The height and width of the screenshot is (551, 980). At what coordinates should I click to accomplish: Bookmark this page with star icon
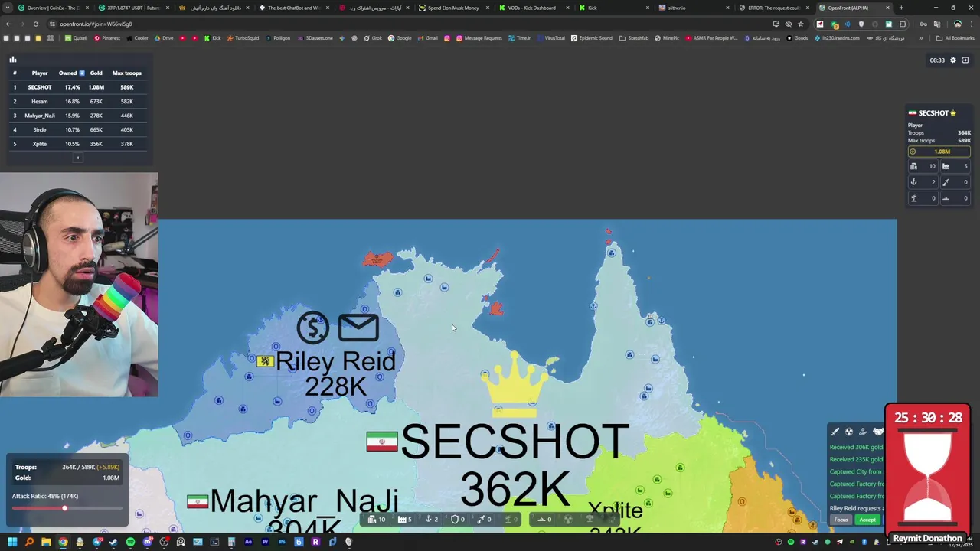(x=801, y=24)
